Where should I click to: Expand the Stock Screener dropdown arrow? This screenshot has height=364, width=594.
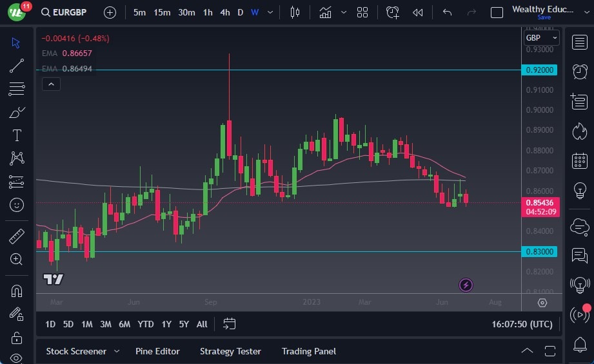[117, 352]
